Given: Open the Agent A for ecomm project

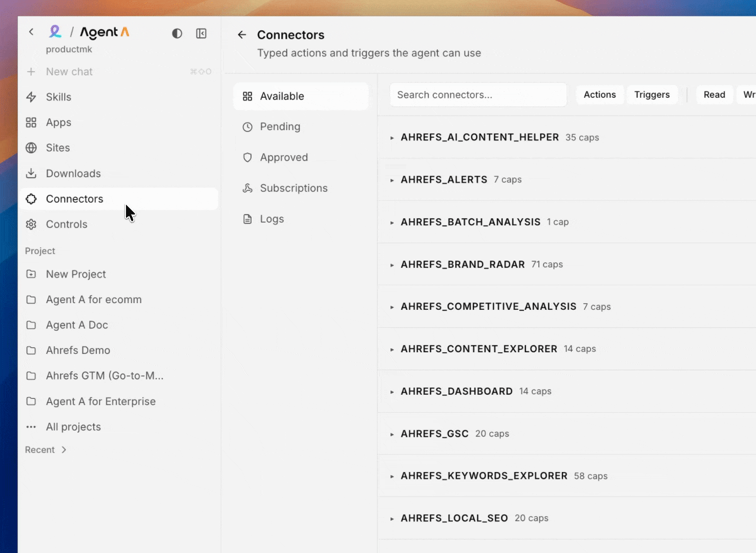Looking at the screenshot, I should [x=118, y=300].
